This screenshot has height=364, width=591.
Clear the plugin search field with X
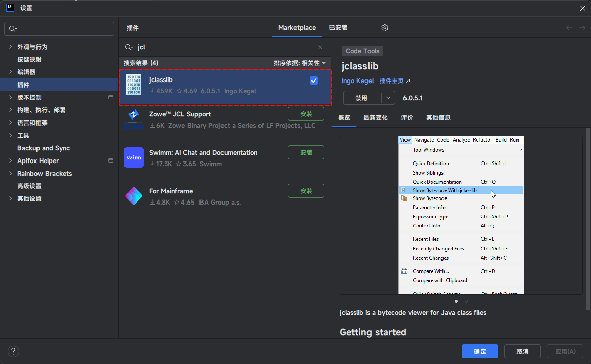click(320, 47)
